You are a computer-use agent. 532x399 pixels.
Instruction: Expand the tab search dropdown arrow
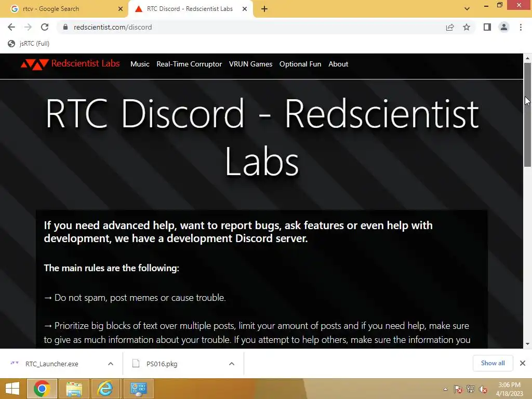click(467, 9)
